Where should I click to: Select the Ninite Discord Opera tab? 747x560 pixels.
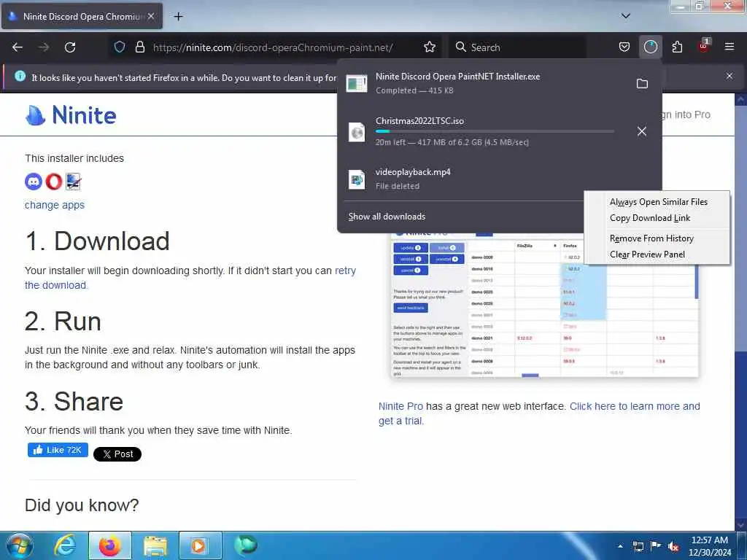click(82, 16)
